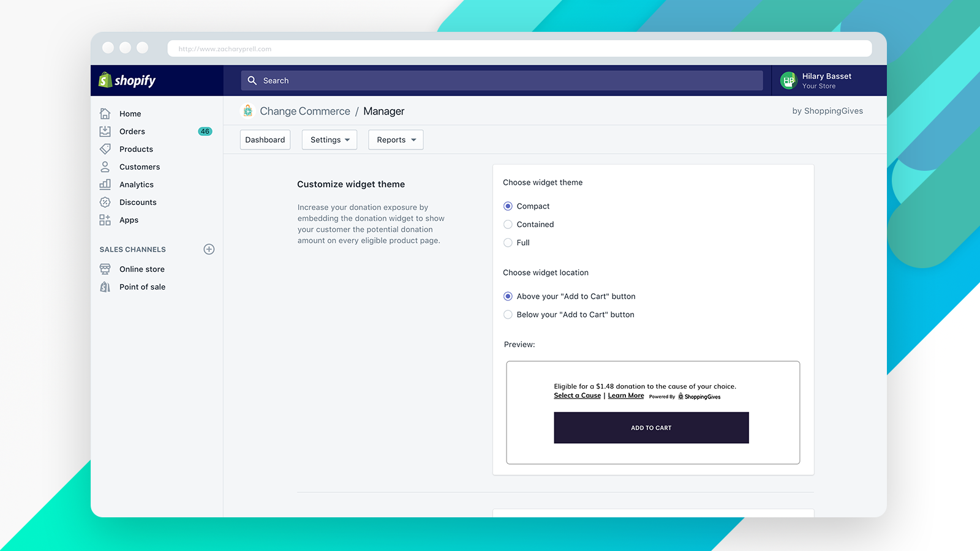The image size is (980, 551).
Task: Expand the Settings dropdown
Action: point(330,140)
